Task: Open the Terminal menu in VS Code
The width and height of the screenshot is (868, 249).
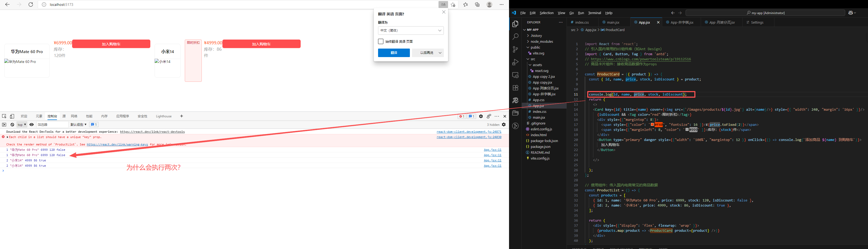Action: tap(594, 13)
